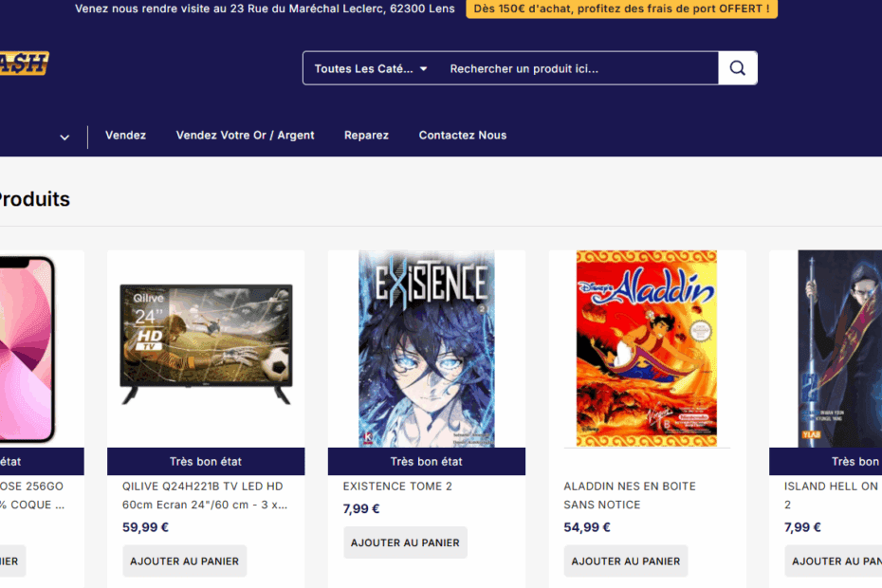Click the 54,99 € price

pos(587,527)
